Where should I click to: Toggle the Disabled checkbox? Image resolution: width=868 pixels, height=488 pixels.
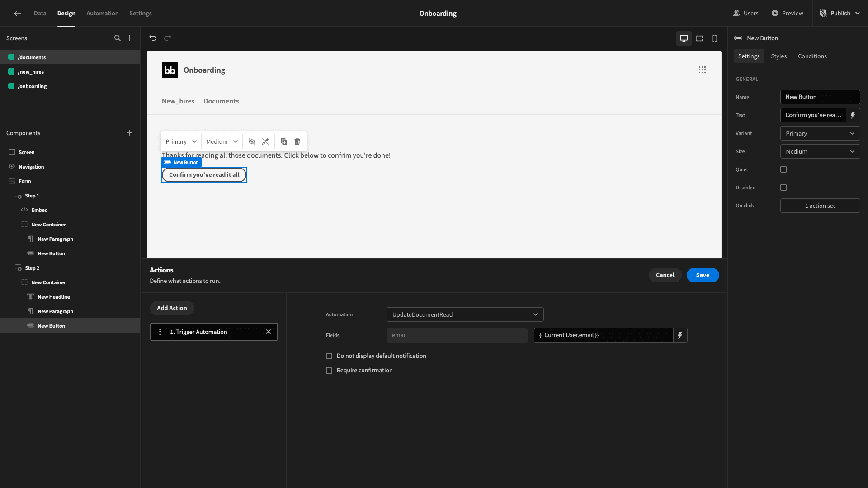pos(783,188)
